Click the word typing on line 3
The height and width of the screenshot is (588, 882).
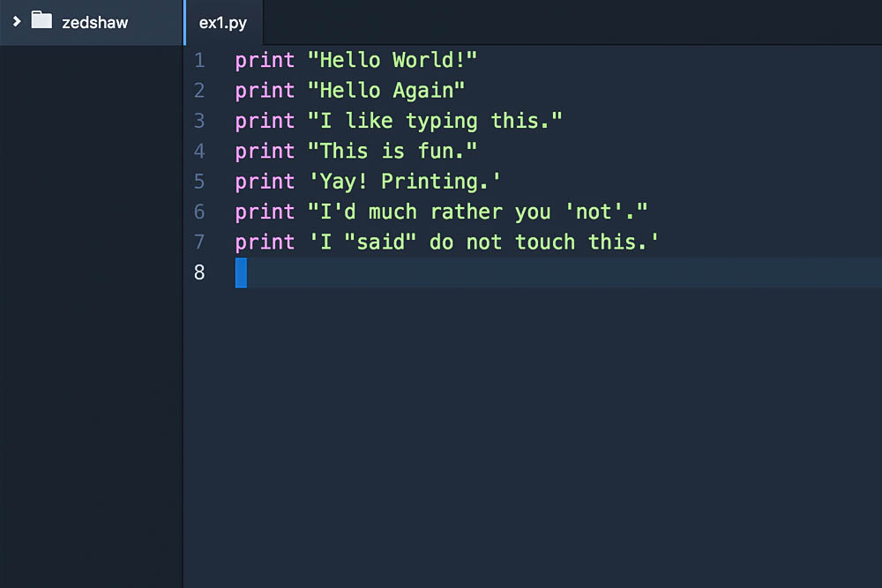(x=441, y=121)
